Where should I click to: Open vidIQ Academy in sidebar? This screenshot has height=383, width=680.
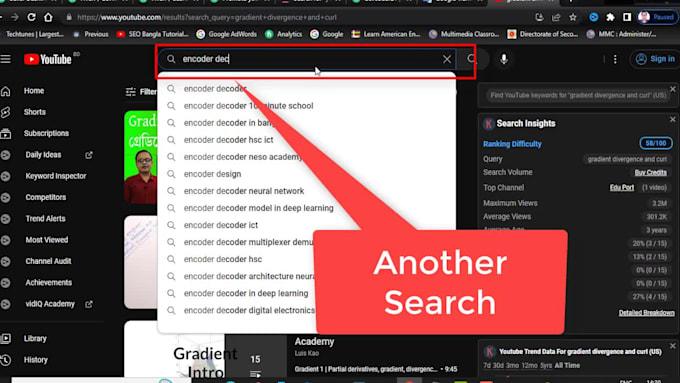(x=50, y=304)
